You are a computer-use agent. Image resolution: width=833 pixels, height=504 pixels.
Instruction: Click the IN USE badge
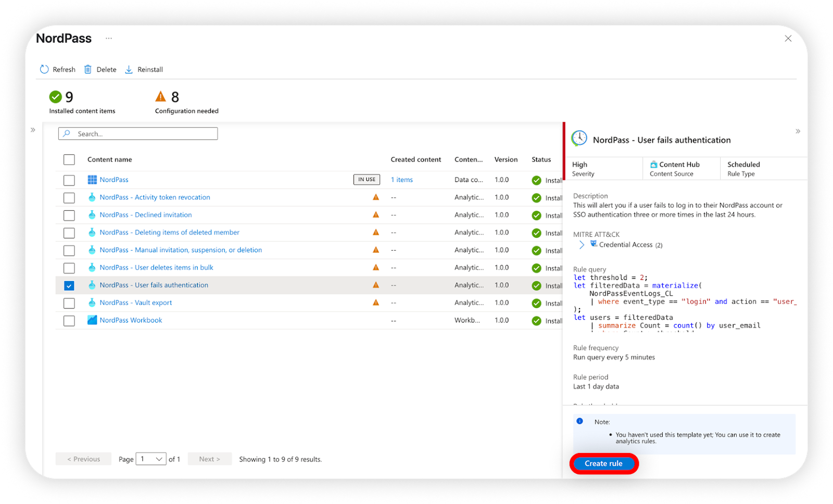367,179
